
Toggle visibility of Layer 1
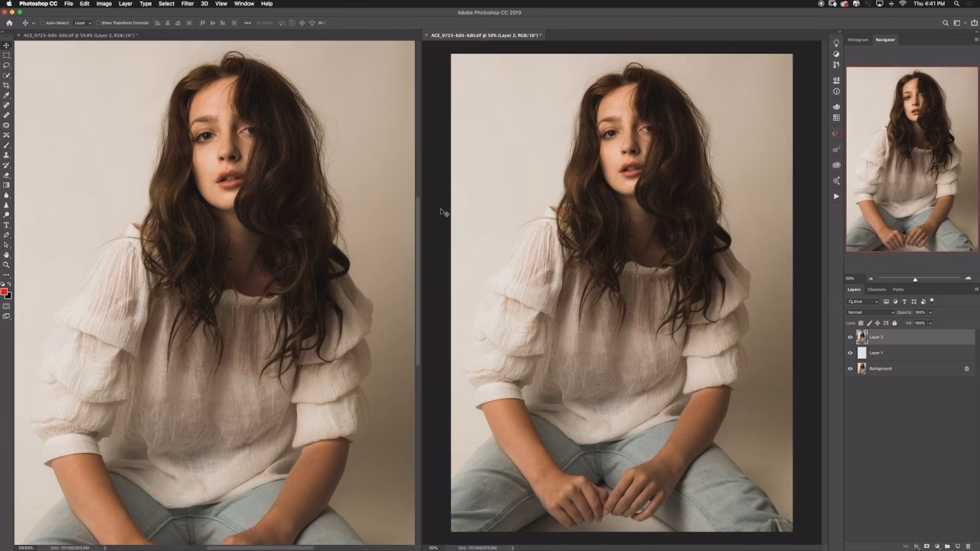(850, 353)
